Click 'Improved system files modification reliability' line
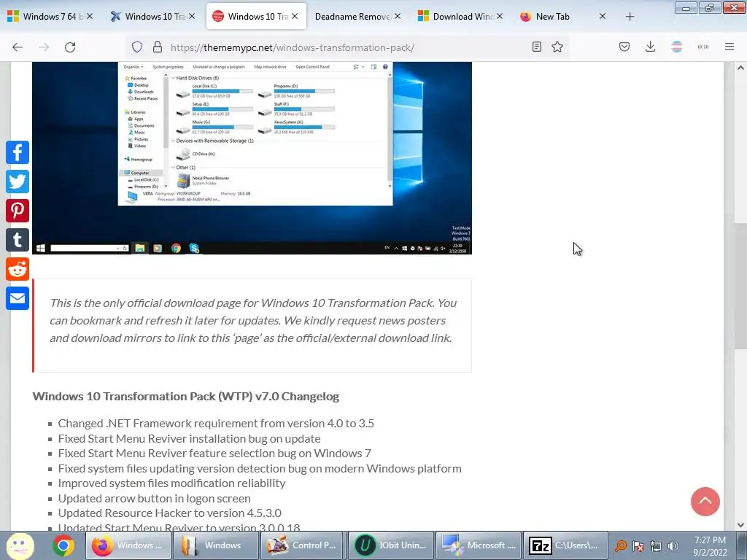Screen dimensions: 747x560 [171, 483]
